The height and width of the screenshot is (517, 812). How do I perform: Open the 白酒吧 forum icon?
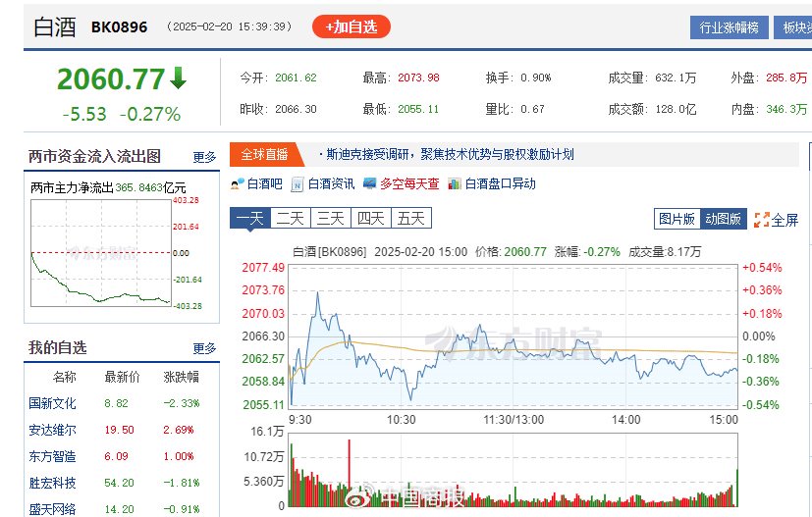[236, 183]
